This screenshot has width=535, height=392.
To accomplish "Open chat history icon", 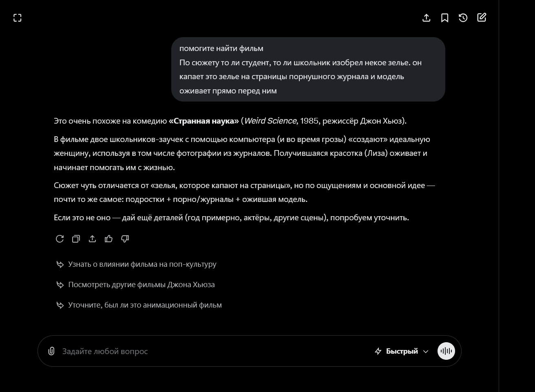I will click(463, 18).
